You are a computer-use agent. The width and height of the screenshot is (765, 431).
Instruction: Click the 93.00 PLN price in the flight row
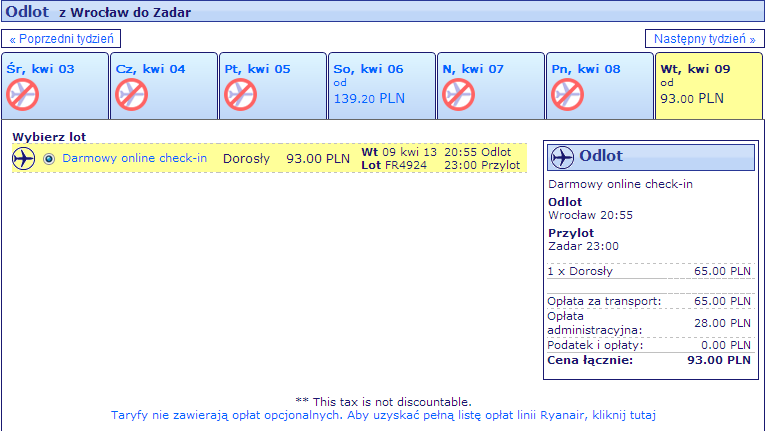coord(318,159)
